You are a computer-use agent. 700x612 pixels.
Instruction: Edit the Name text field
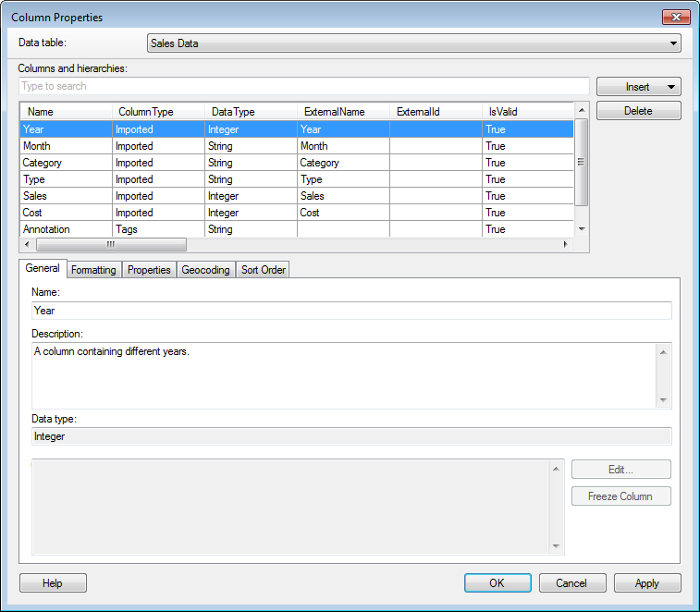coord(351,311)
